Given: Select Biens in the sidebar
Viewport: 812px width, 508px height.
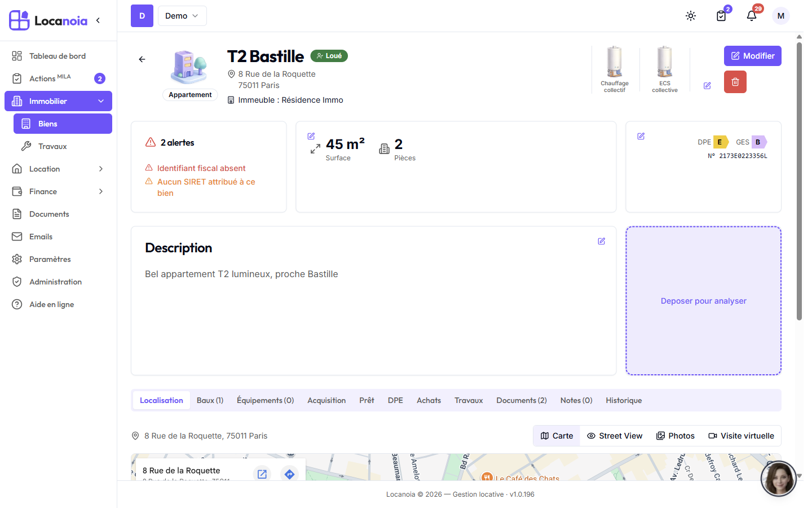Looking at the screenshot, I should coord(63,124).
